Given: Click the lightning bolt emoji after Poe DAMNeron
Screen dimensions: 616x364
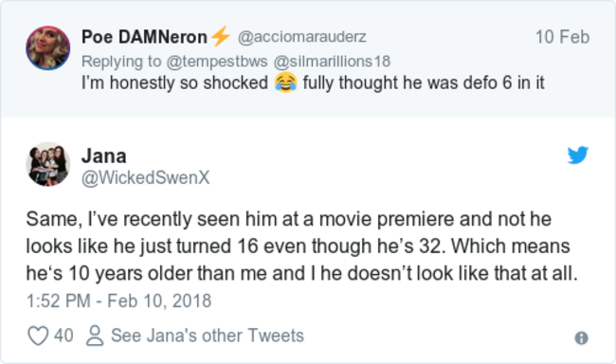Looking at the screenshot, I should (x=221, y=37).
